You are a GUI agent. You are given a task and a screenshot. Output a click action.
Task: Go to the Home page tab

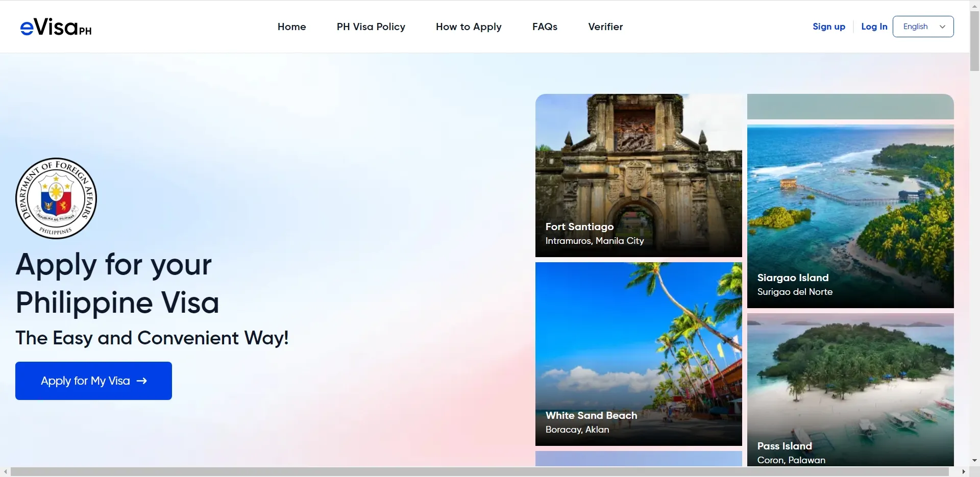291,27
